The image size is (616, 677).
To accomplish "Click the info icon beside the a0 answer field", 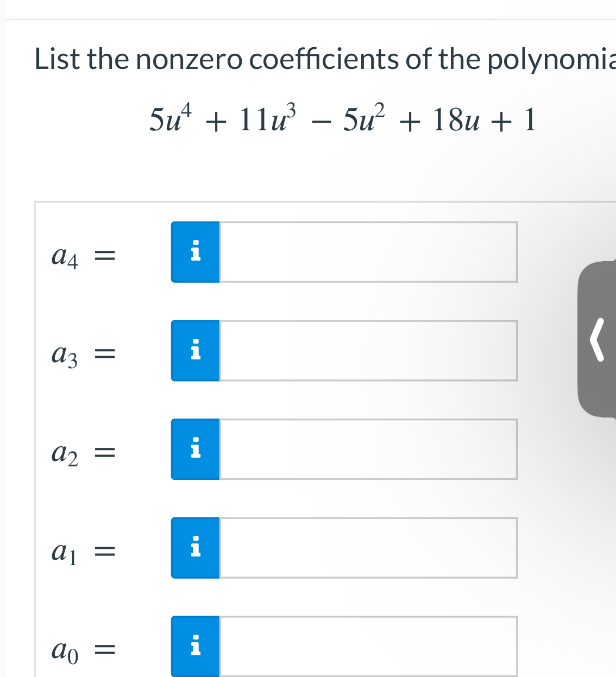I will point(195,647).
